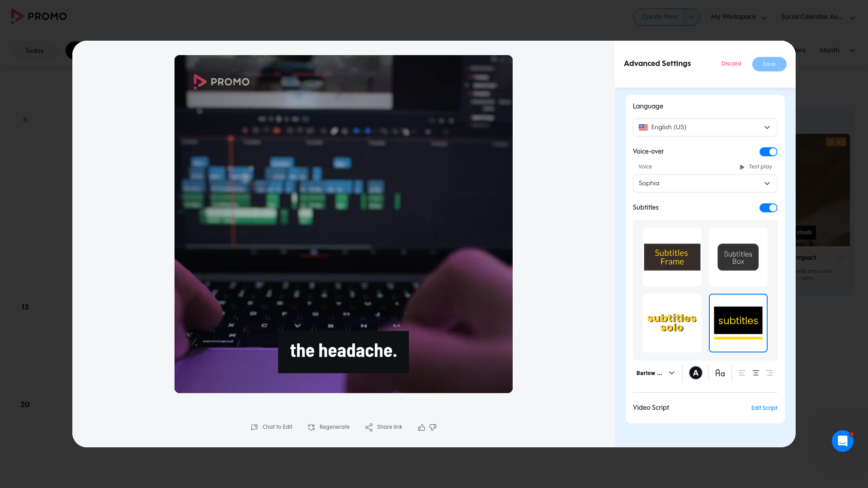Click the Regenerate circular arrows icon
Image resolution: width=868 pixels, height=488 pixels.
click(x=311, y=427)
